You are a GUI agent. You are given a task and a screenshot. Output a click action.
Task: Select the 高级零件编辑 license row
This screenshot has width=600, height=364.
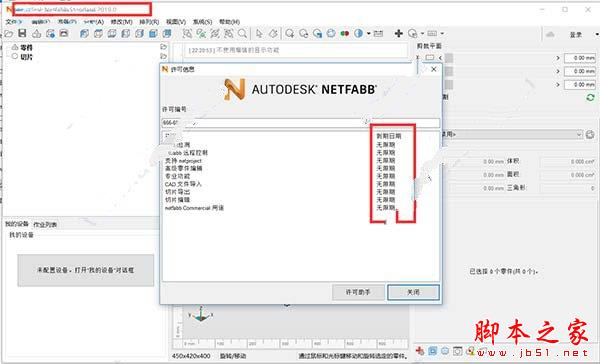point(301,168)
